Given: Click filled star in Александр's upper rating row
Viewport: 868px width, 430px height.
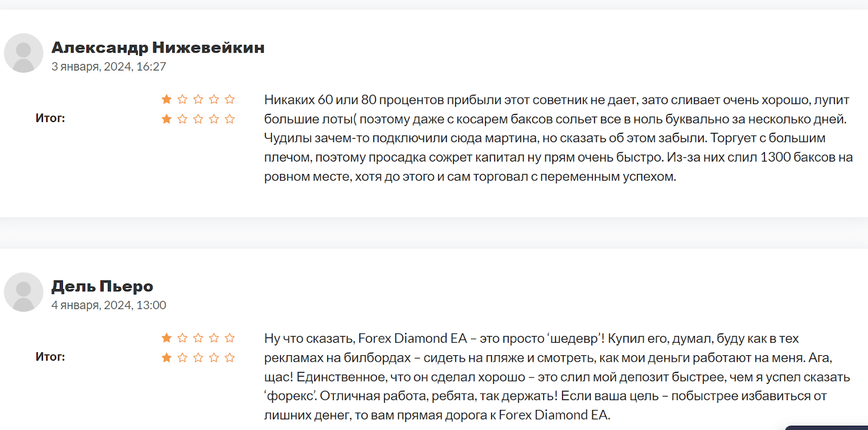Looking at the screenshot, I should pyautogui.click(x=167, y=99).
